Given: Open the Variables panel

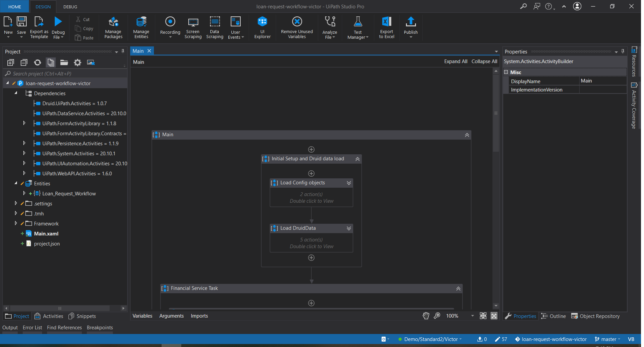Looking at the screenshot, I should [143, 316].
